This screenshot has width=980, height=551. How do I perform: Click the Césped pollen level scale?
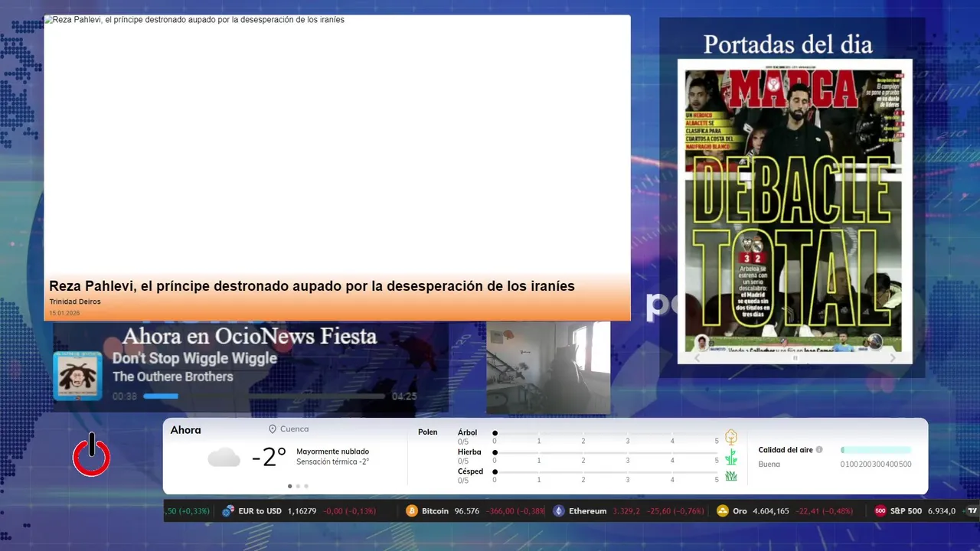pyautogui.click(x=606, y=471)
